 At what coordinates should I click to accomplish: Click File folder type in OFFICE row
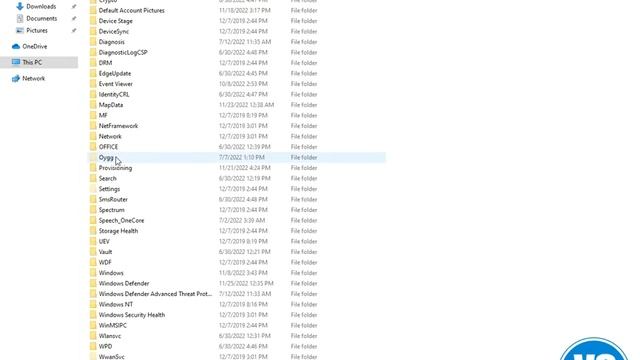[304, 147]
